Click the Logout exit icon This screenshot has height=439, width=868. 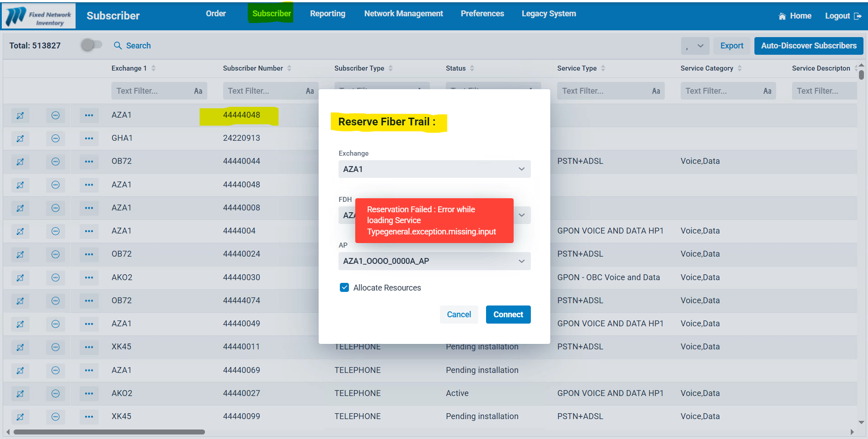858,16
